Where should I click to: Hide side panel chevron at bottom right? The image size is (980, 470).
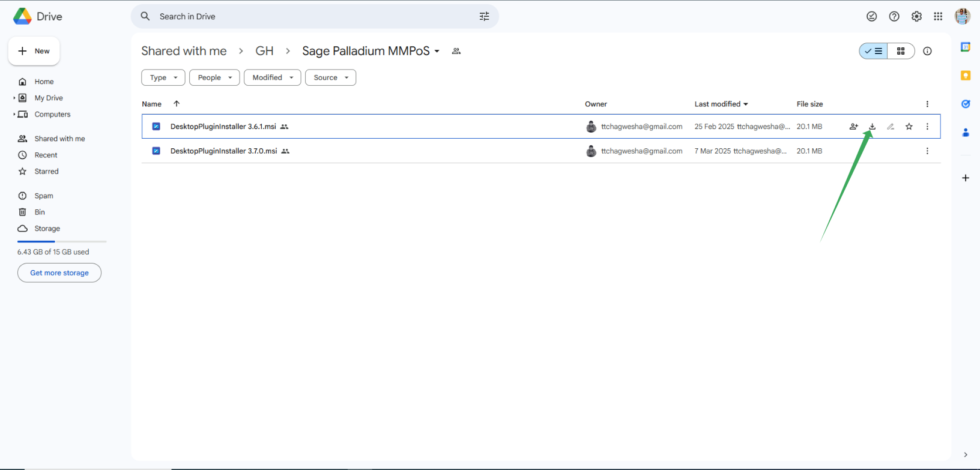point(966,454)
